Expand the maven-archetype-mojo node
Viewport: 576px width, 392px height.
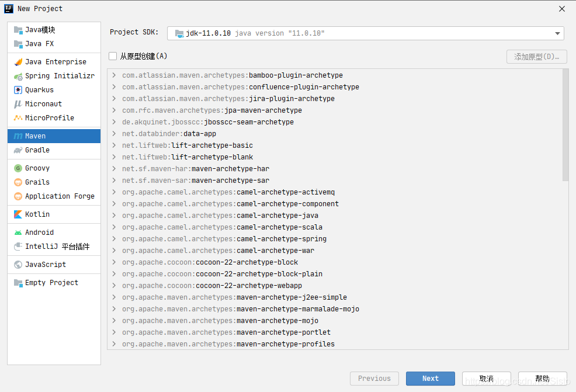click(x=114, y=321)
